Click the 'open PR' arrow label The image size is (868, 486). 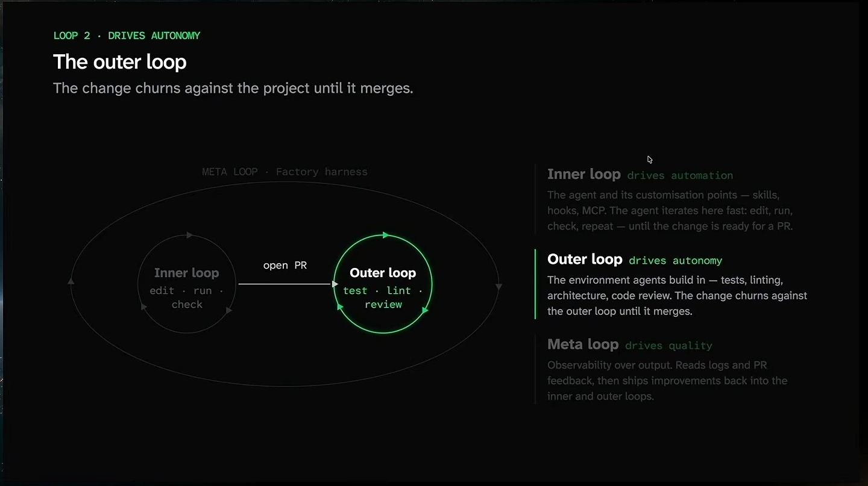tap(285, 265)
